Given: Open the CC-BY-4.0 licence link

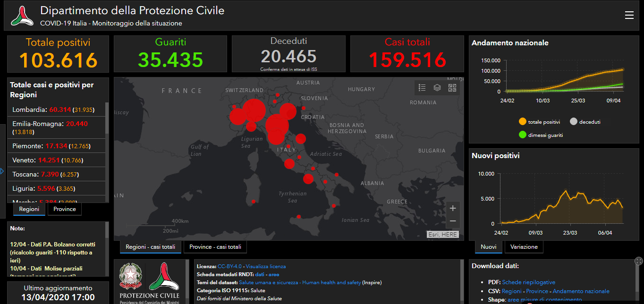Looking at the screenshot, I should (230, 266).
